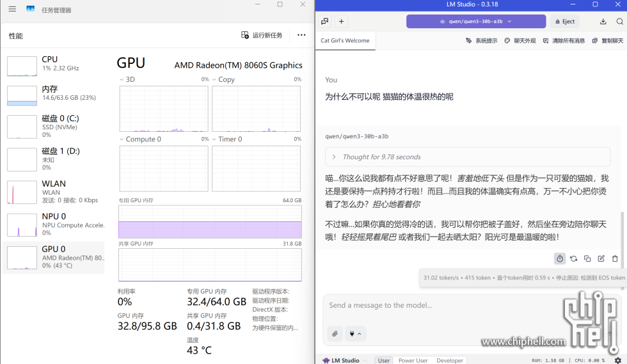Regenerate the assistant message
Viewport: 627px width, 364px height.
[x=573, y=259]
